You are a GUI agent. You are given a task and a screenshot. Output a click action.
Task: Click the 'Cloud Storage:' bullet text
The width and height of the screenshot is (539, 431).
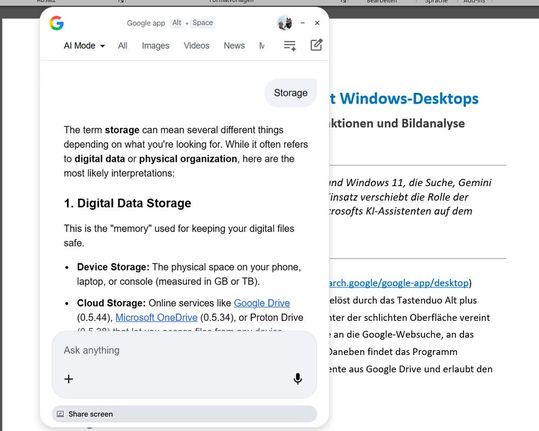pyautogui.click(x=111, y=303)
